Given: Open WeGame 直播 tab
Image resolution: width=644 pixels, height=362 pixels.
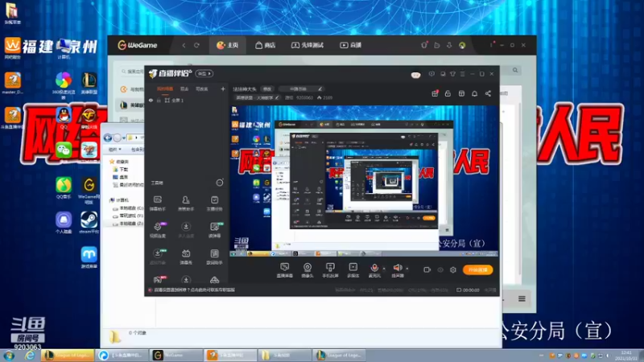Looking at the screenshot, I should click(351, 45).
